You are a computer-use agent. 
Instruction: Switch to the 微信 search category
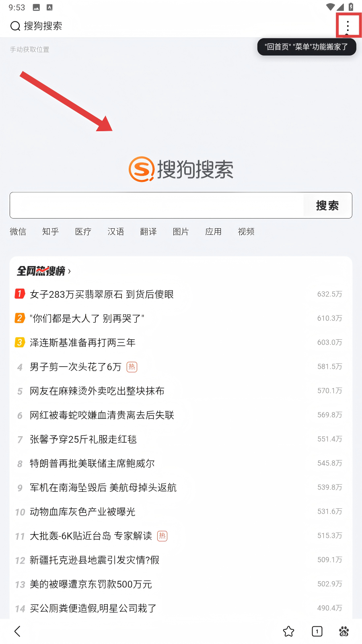point(18,231)
